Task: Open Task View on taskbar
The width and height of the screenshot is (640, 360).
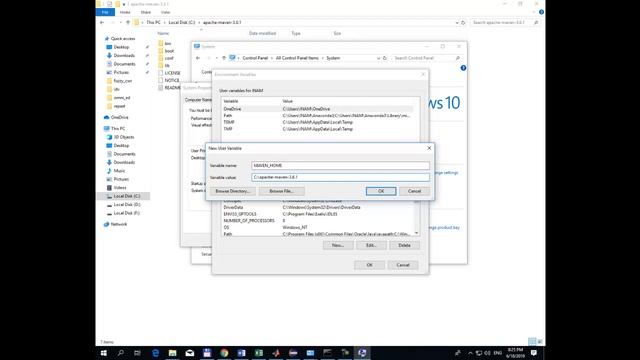Action: point(137,353)
